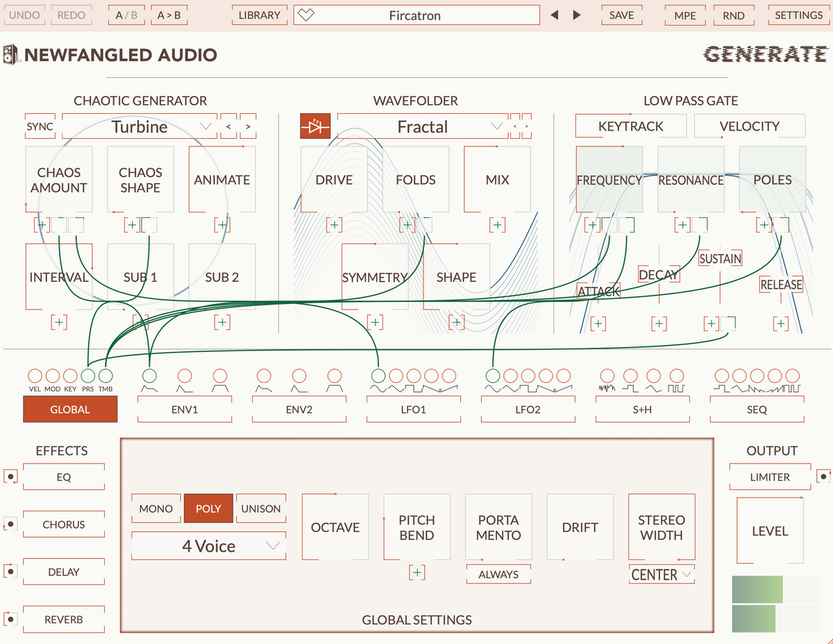The width and height of the screenshot is (833, 644).
Task: Click the SAVE preset button
Action: coord(621,15)
